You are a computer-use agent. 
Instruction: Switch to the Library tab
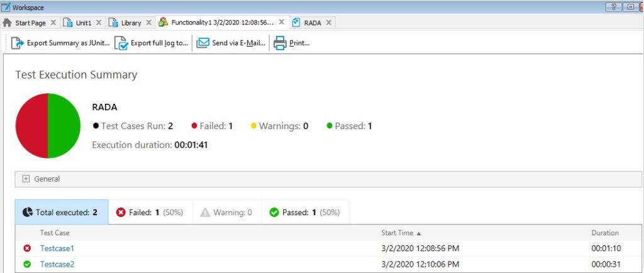131,23
